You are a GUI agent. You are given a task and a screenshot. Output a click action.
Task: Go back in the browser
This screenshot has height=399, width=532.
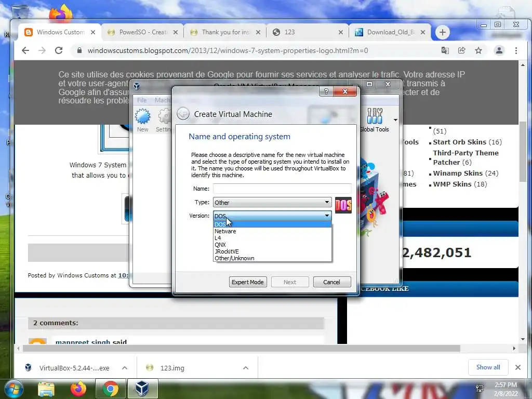click(25, 50)
